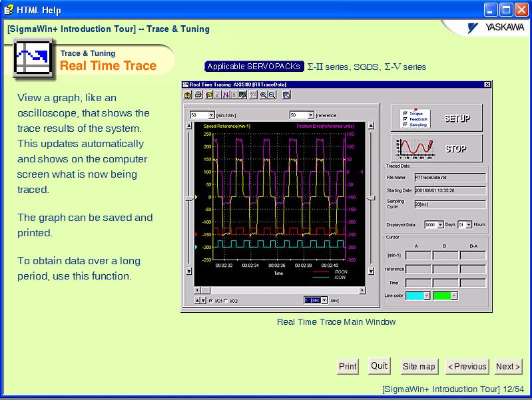Click the zoom out magnifier icon
This screenshot has height=400, width=532.
pyautogui.click(x=272, y=95)
